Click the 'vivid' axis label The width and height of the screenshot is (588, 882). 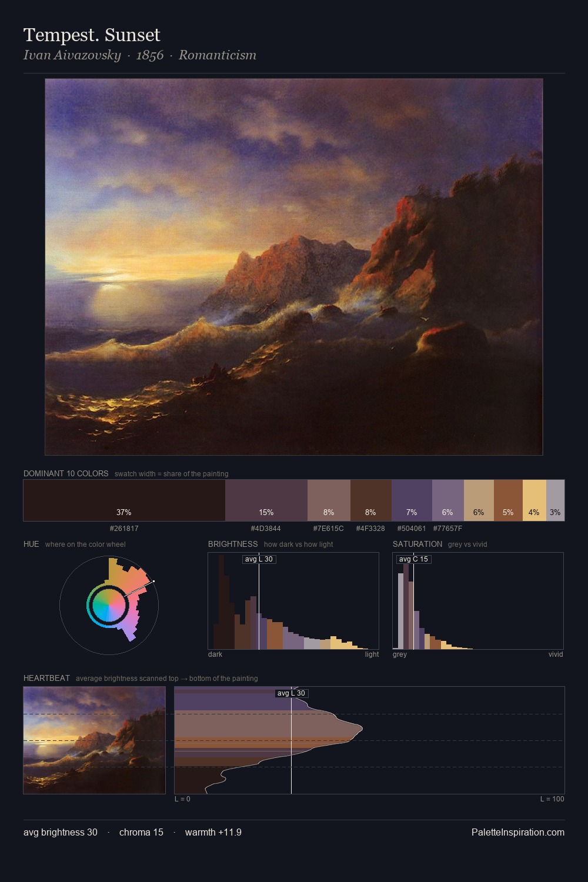[x=556, y=654]
